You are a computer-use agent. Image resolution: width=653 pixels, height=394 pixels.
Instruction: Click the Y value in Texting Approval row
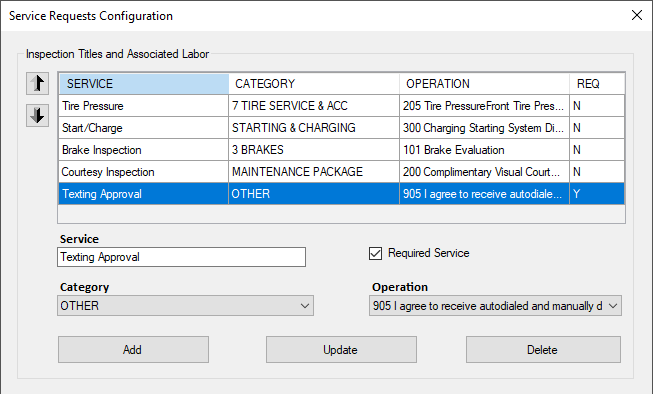(x=597, y=194)
